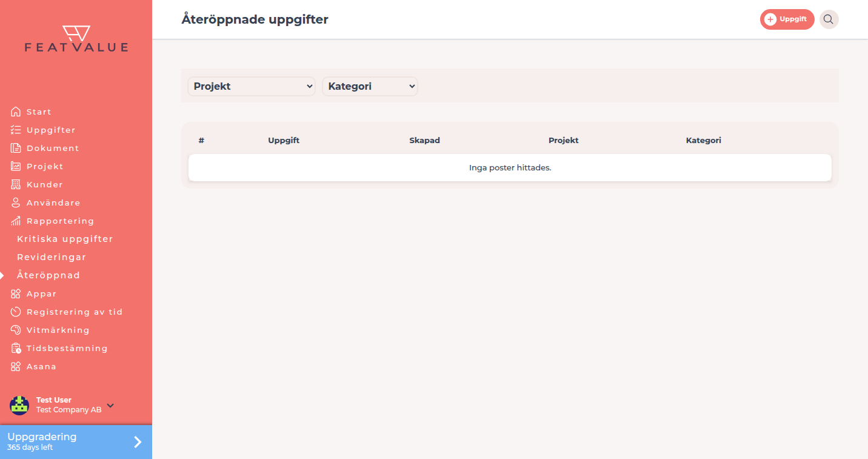Open Revideringar submenu item

click(52, 257)
